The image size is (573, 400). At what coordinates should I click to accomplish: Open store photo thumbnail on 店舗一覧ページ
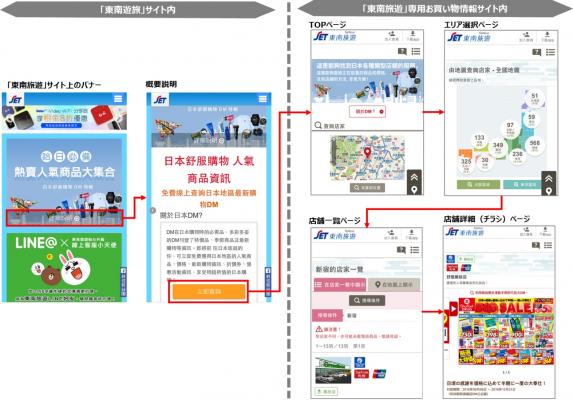[333, 370]
